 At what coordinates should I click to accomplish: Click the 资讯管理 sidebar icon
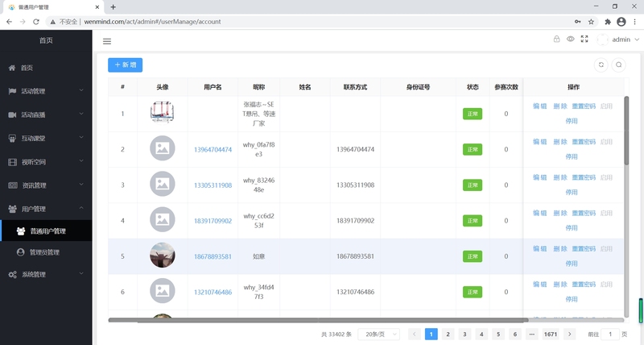pyautogui.click(x=13, y=185)
